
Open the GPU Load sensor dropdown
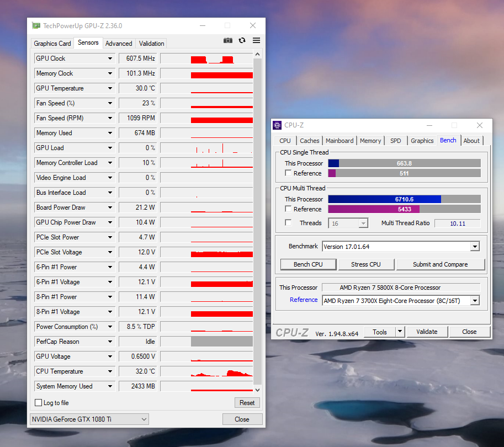click(x=110, y=148)
